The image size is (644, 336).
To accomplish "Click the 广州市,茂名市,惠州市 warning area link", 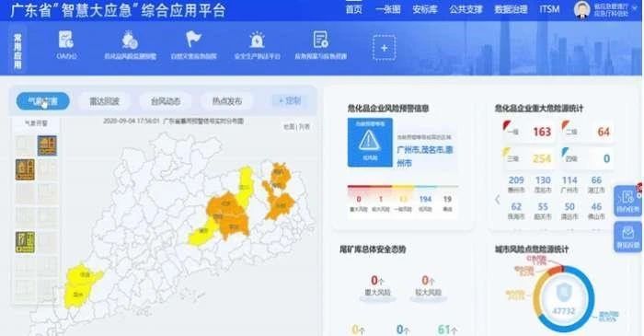I will pyautogui.click(x=425, y=156).
